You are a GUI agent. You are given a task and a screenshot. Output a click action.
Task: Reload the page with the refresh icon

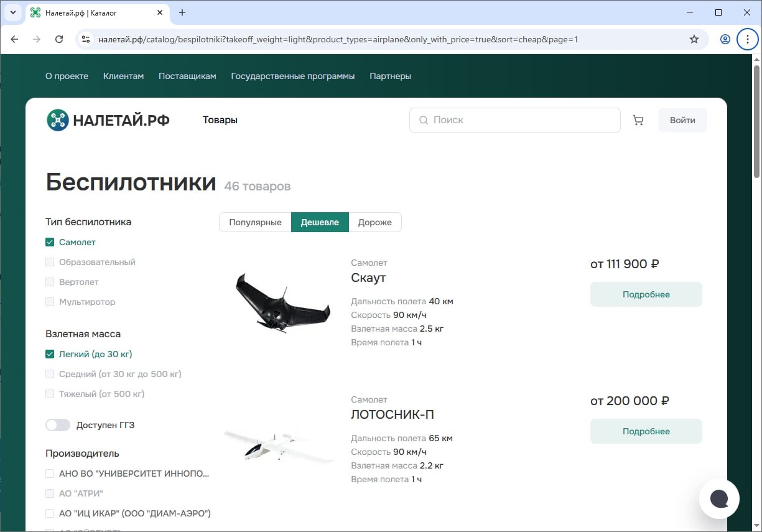(x=59, y=39)
